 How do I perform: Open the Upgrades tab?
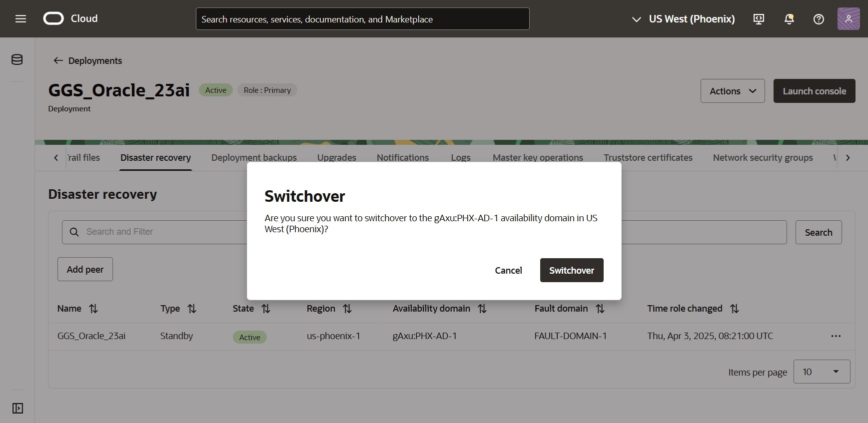(337, 157)
